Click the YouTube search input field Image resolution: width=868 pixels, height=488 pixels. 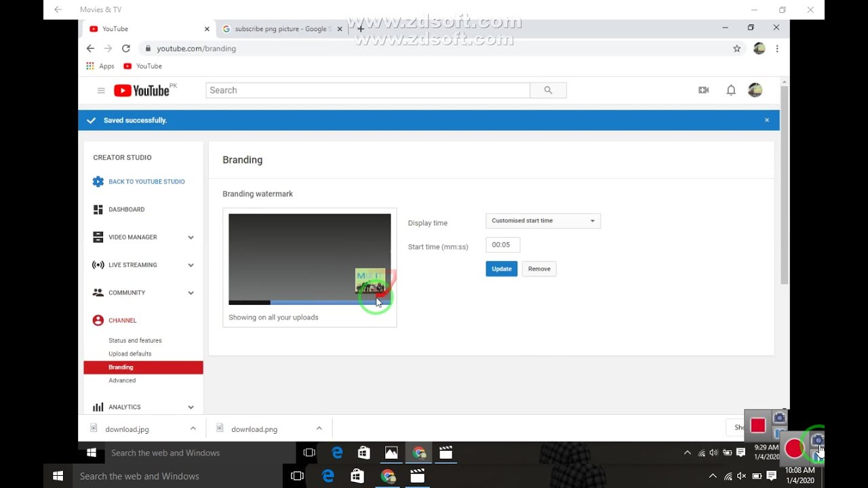[x=368, y=90]
